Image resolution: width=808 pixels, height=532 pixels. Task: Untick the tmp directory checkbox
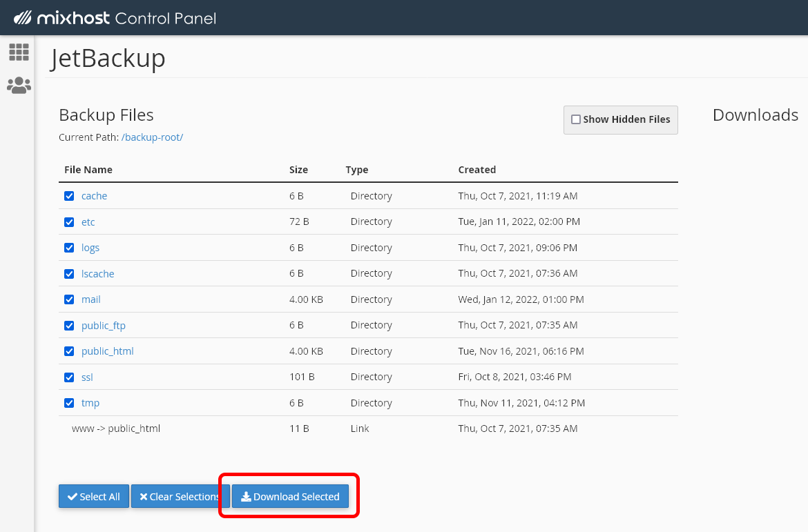click(x=69, y=403)
